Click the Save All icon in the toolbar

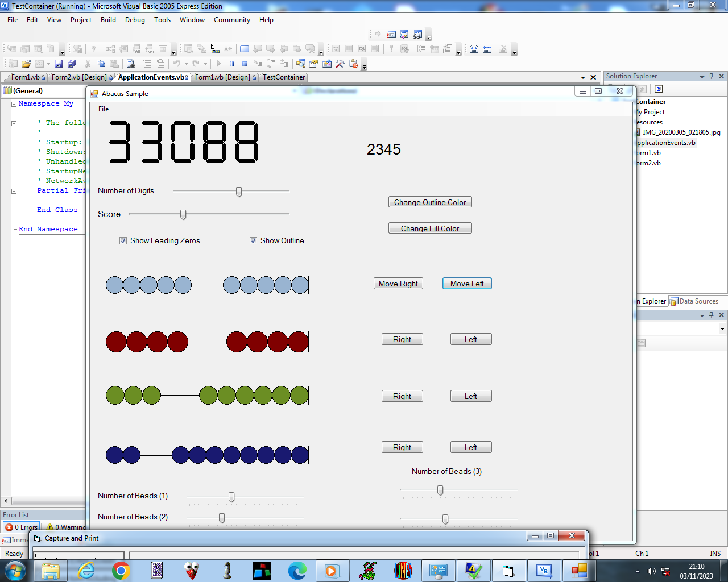pos(72,64)
